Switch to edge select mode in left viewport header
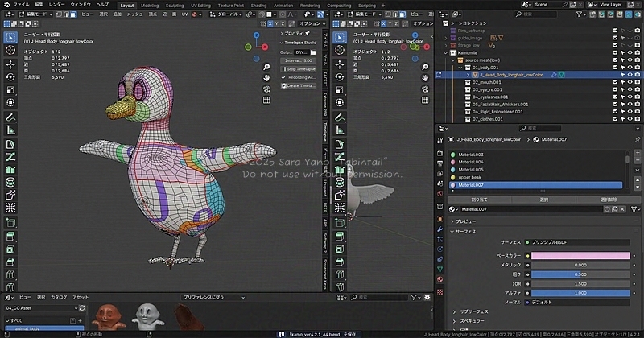Screen dimensions: 644x338 66,14
